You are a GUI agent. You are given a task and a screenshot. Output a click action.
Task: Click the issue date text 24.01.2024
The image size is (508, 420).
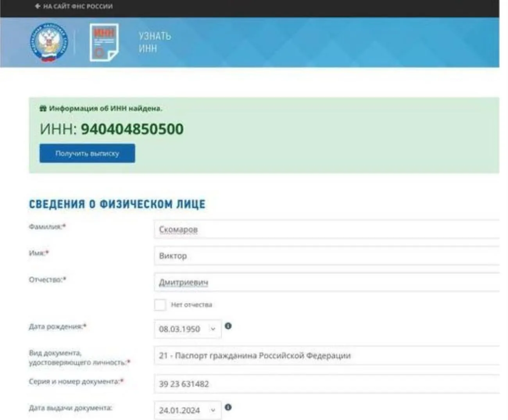click(179, 410)
